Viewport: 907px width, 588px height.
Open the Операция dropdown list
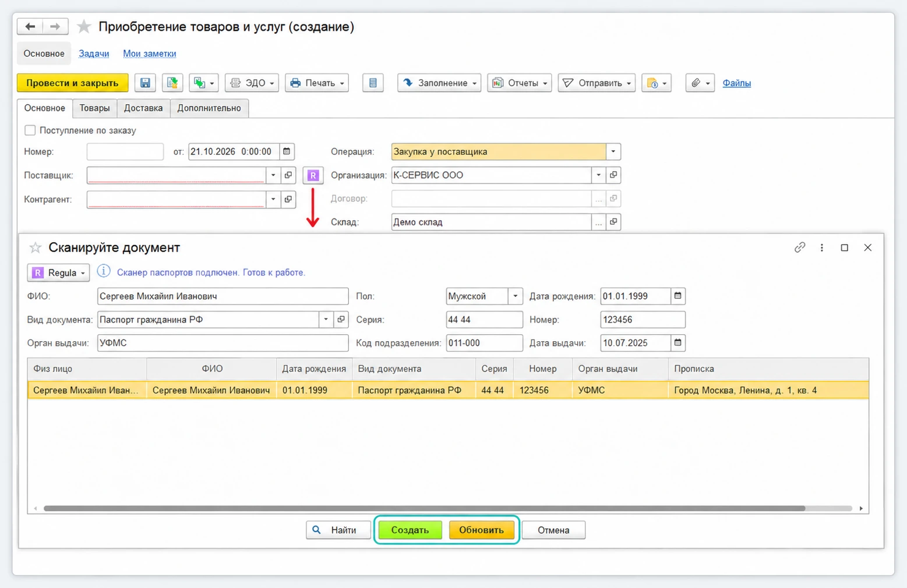pos(613,152)
